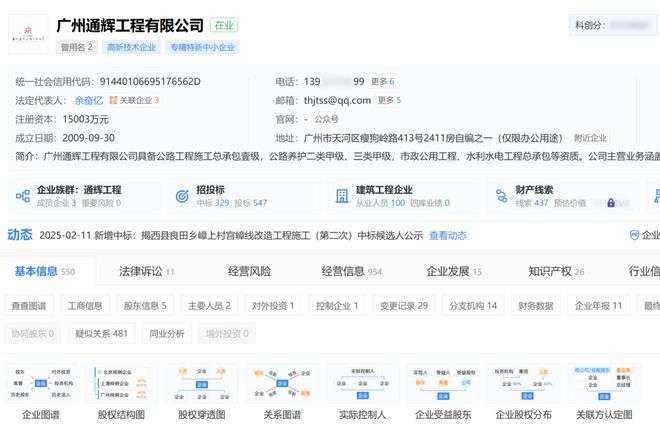660x433 pixels.
Task: Select the 财务数据 sub-section
Action: [535, 305]
